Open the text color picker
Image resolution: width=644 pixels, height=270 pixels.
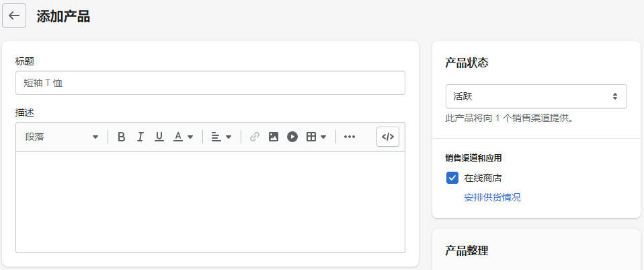183,137
